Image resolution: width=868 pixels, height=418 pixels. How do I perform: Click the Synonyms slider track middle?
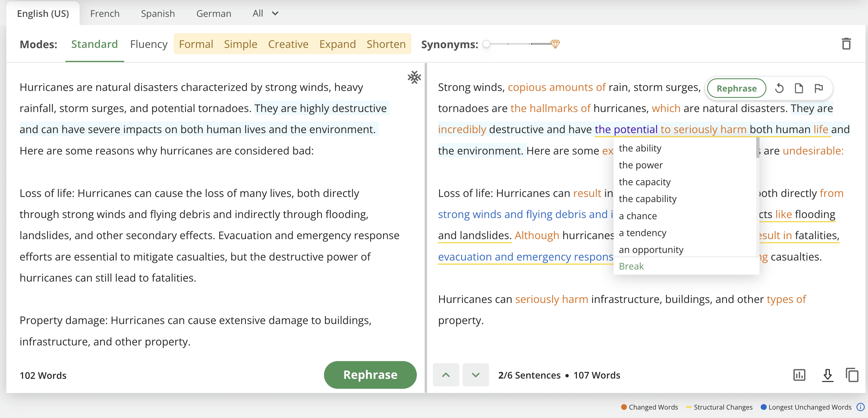tap(519, 44)
